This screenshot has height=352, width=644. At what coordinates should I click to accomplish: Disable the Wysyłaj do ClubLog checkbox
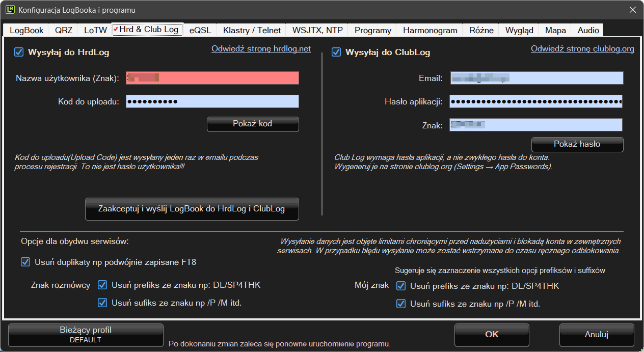336,52
